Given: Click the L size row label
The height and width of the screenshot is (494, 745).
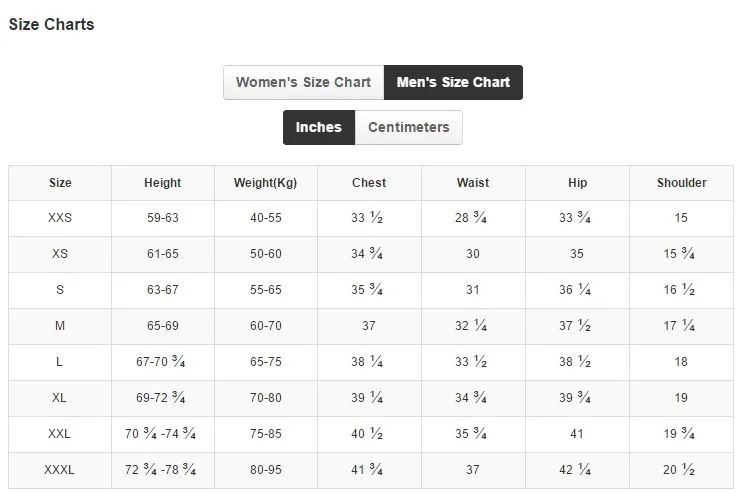Looking at the screenshot, I should click(x=60, y=362).
